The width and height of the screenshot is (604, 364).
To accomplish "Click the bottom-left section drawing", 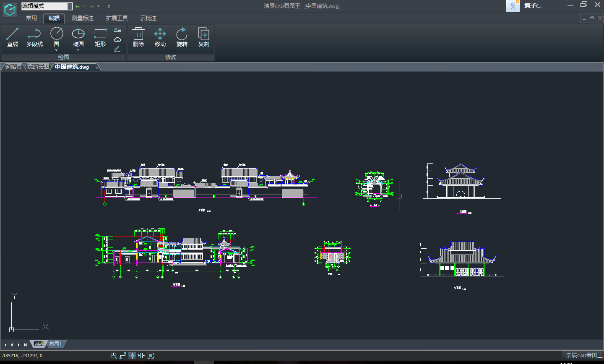I will 175,257.
